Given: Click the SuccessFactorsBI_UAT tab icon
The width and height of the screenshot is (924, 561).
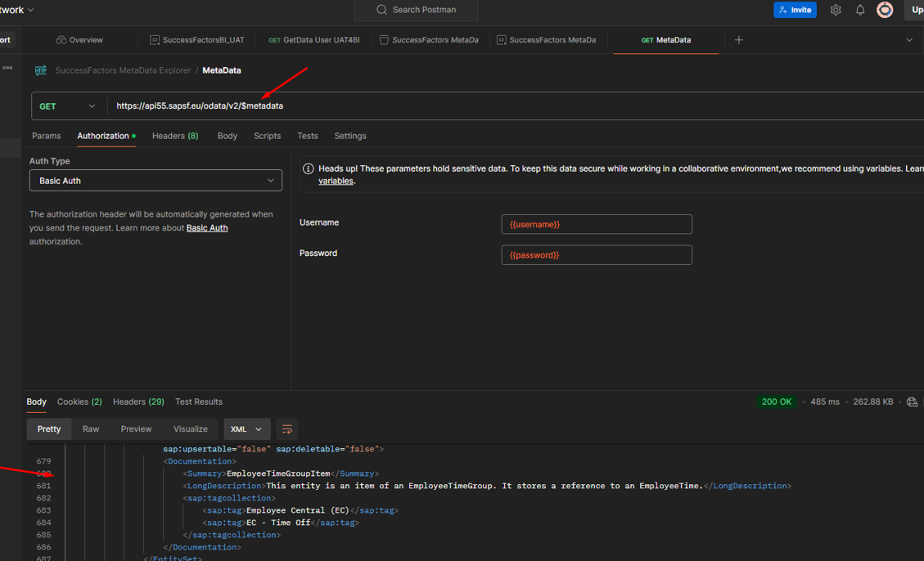Looking at the screenshot, I should tap(155, 40).
